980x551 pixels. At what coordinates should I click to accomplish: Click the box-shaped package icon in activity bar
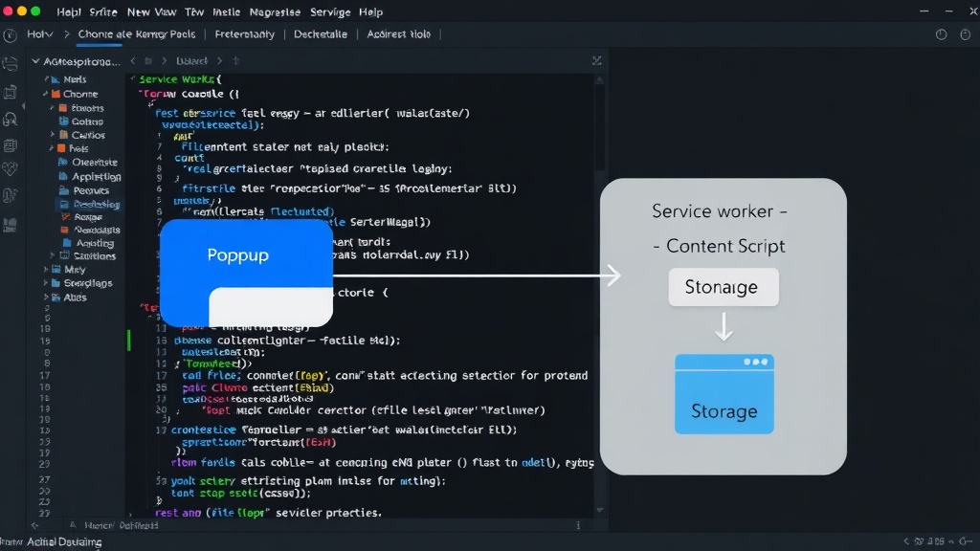click(10, 92)
